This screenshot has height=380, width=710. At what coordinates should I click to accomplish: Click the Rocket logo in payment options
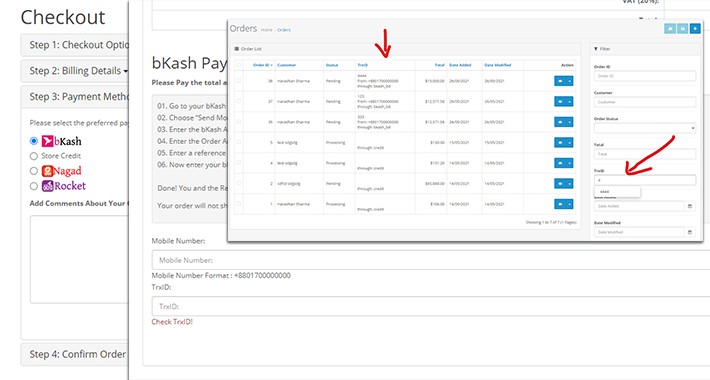63,186
